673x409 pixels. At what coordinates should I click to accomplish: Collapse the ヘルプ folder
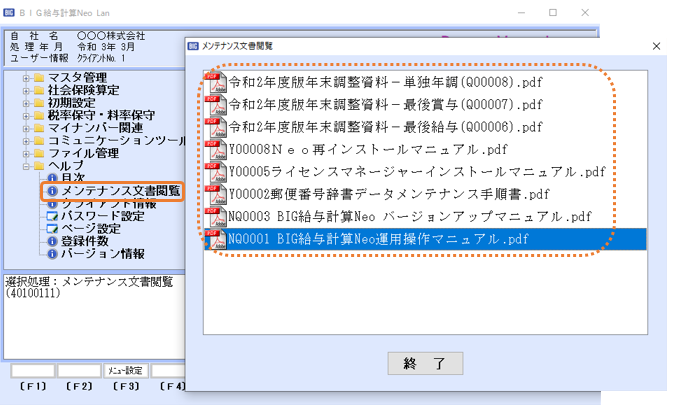pos(25,165)
